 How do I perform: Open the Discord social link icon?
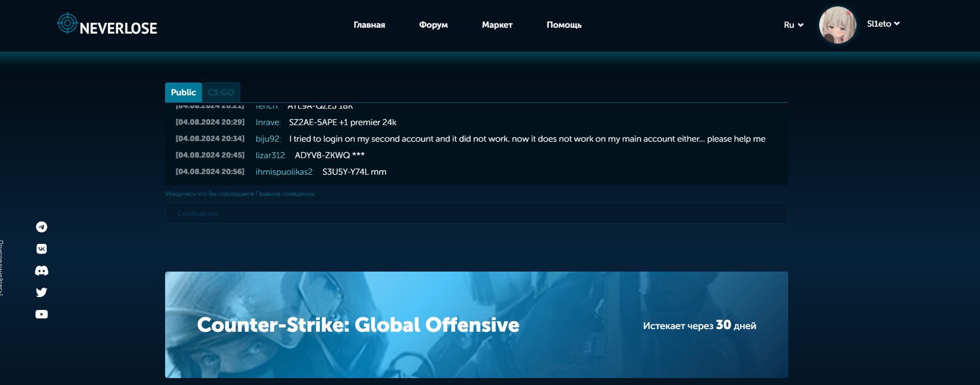(x=42, y=271)
